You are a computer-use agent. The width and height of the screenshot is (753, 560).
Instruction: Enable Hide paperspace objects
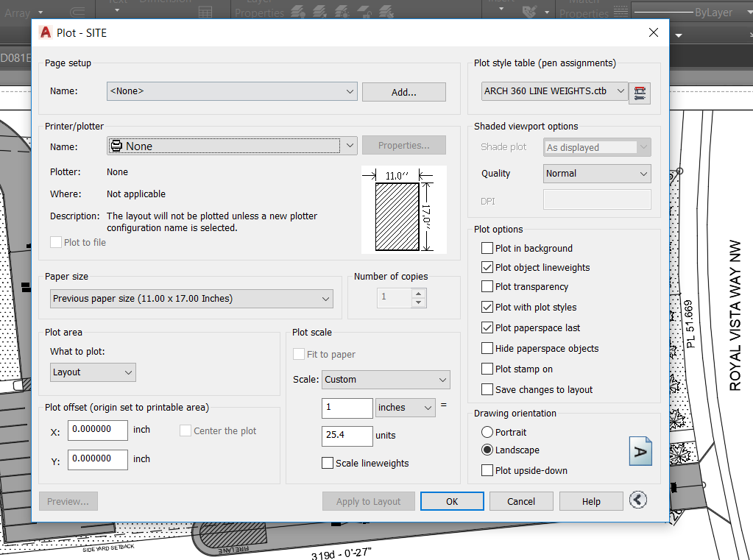tap(487, 348)
